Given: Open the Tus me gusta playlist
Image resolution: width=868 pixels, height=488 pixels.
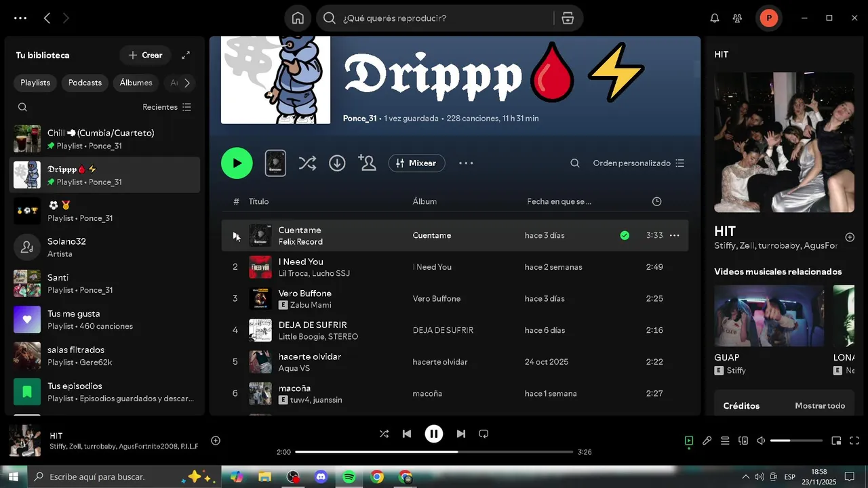Looking at the screenshot, I should [104, 319].
